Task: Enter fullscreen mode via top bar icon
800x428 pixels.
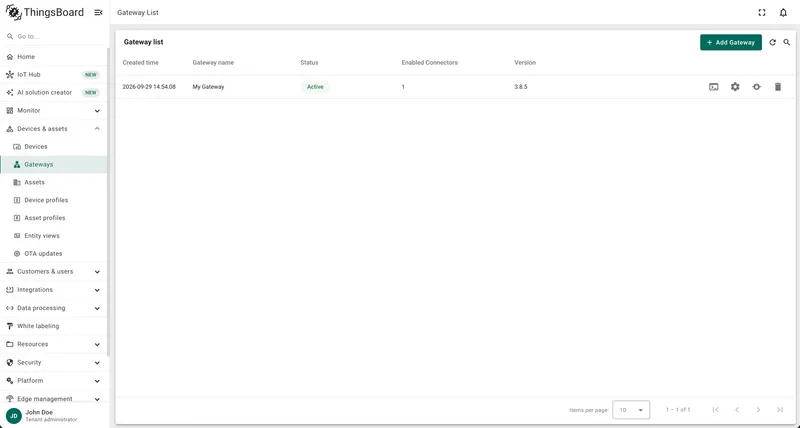Action: pos(762,13)
